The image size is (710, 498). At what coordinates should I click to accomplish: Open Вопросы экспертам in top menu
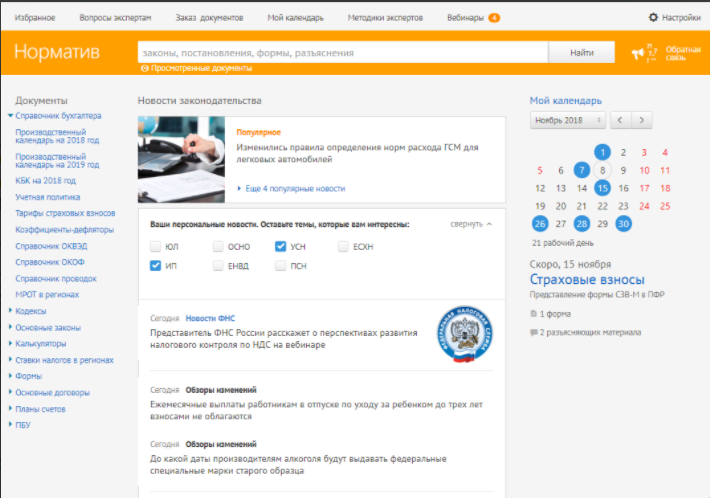click(x=115, y=18)
